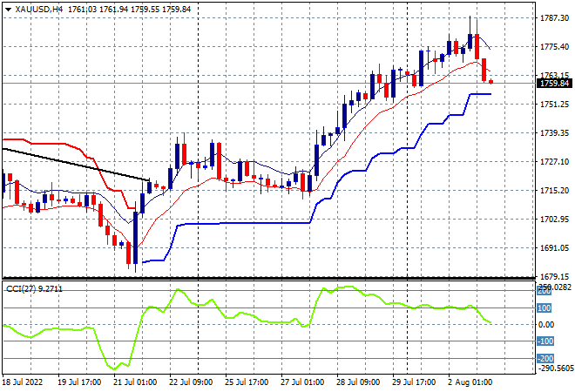The image size is (575, 392).
Task: Click the 1775.40 price axis label
Action: pos(554,46)
